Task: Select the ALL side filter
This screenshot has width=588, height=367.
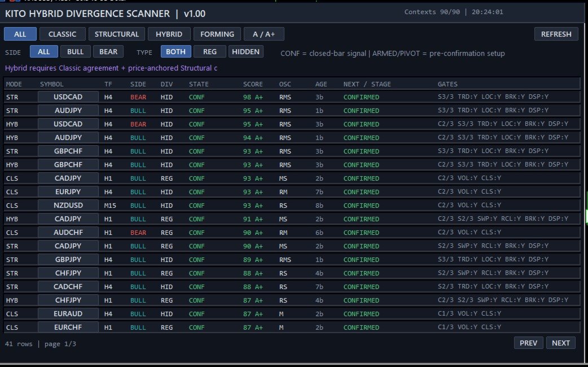Action: click(44, 52)
